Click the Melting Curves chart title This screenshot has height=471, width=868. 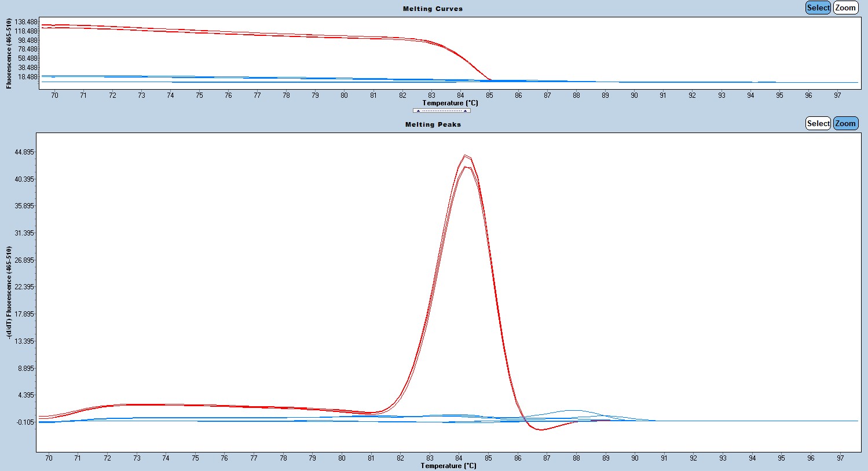433,9
